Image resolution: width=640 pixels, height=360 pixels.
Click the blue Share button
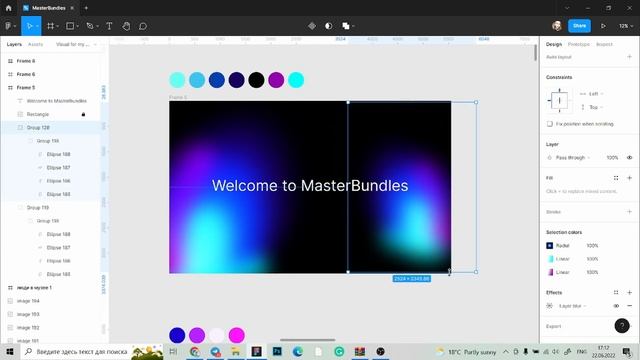579,26
